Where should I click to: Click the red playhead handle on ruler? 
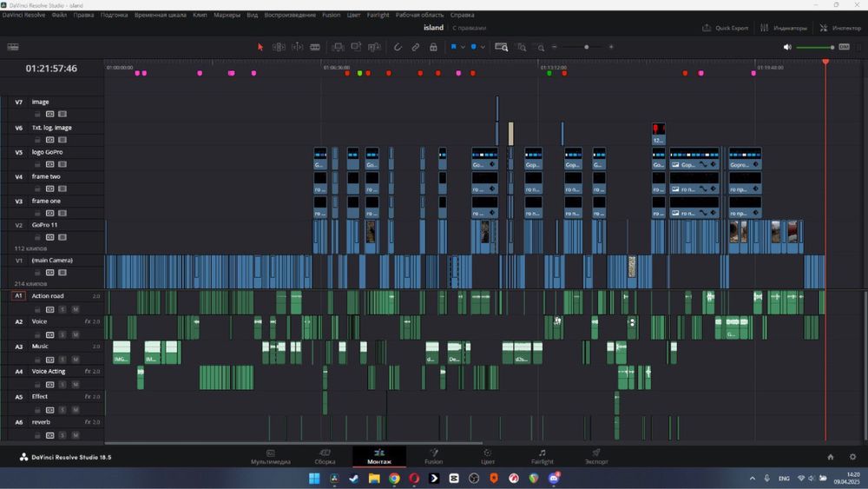tap(825, 62)
